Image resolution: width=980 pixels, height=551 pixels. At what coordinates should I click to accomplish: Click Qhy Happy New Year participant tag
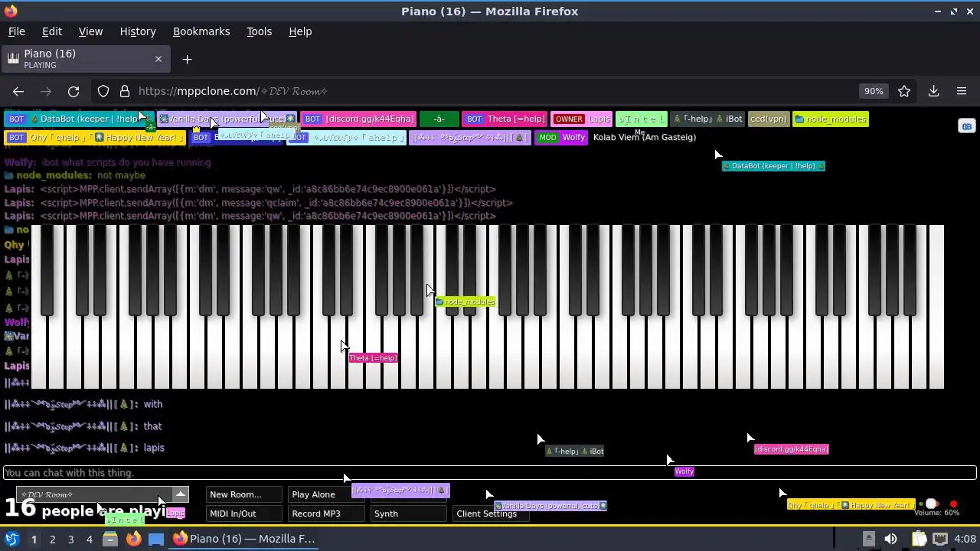tap(95, 137)
